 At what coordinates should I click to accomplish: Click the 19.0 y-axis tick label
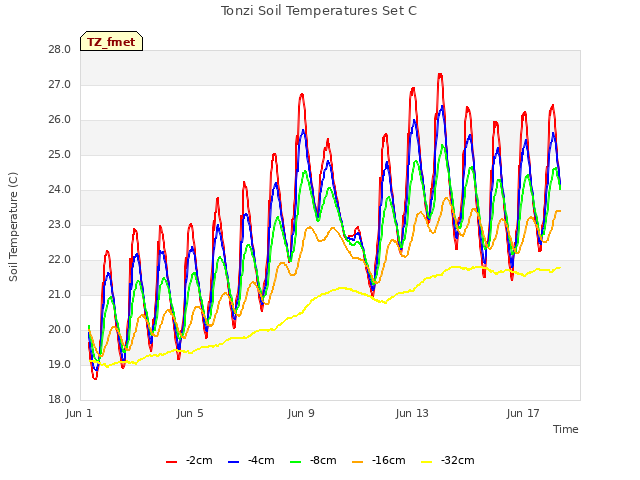[x=60, y=364]
